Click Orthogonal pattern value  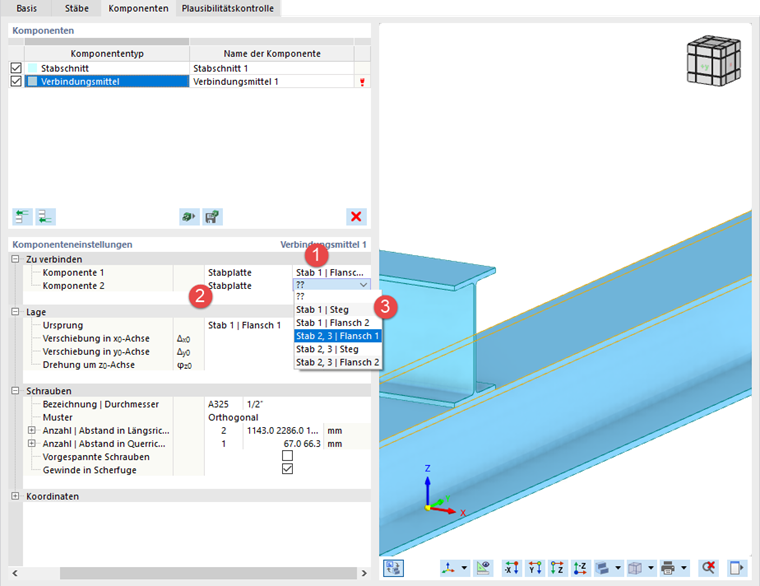click(x=233, y=417)
